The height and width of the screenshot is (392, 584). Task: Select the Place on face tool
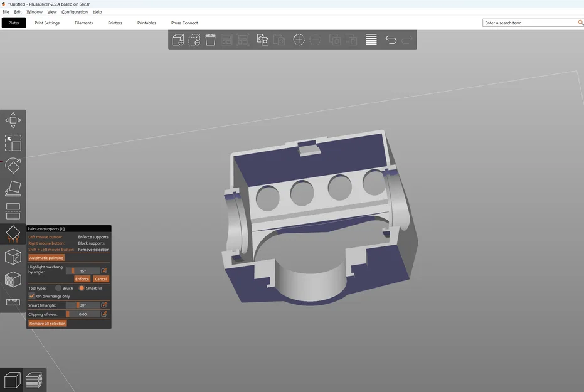coord(13,188)
